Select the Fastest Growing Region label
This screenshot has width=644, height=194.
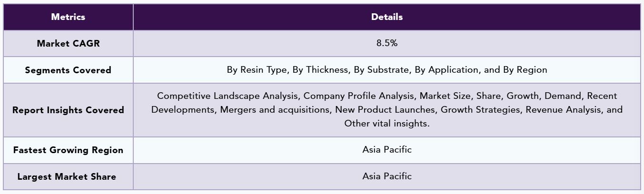tap(68, 150)
